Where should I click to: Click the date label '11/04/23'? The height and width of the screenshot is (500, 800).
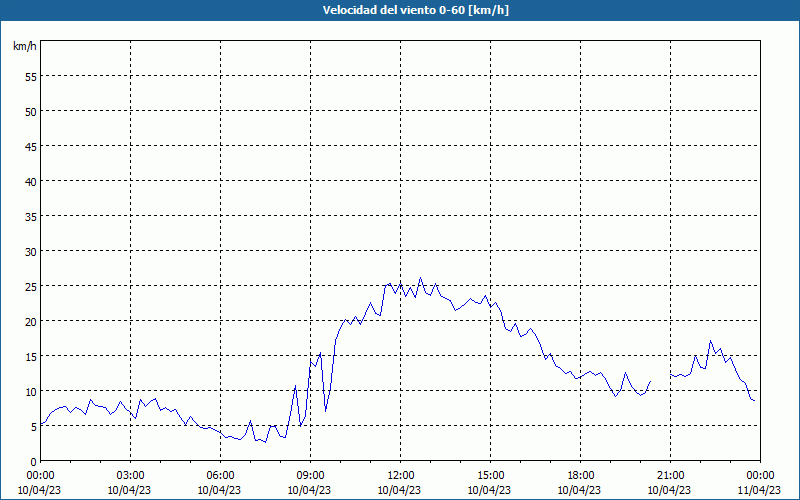(x=759, y=490)
